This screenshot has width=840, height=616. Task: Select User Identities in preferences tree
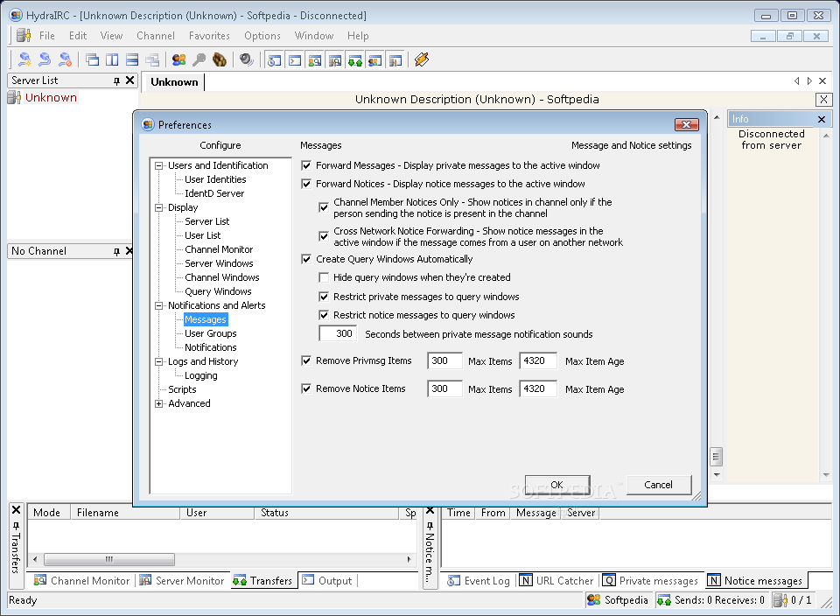click(215, 179)
